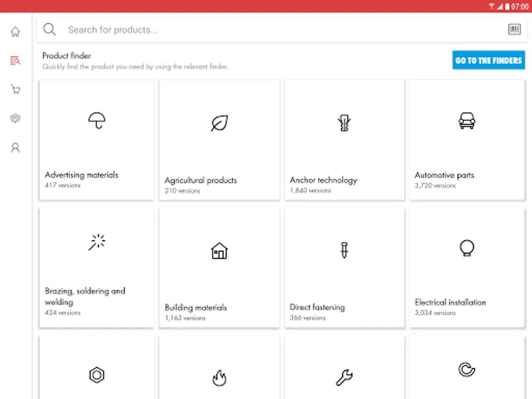Click the 3,034 versions count
This screenshot has width=532, height=399.
click(435, 313)
